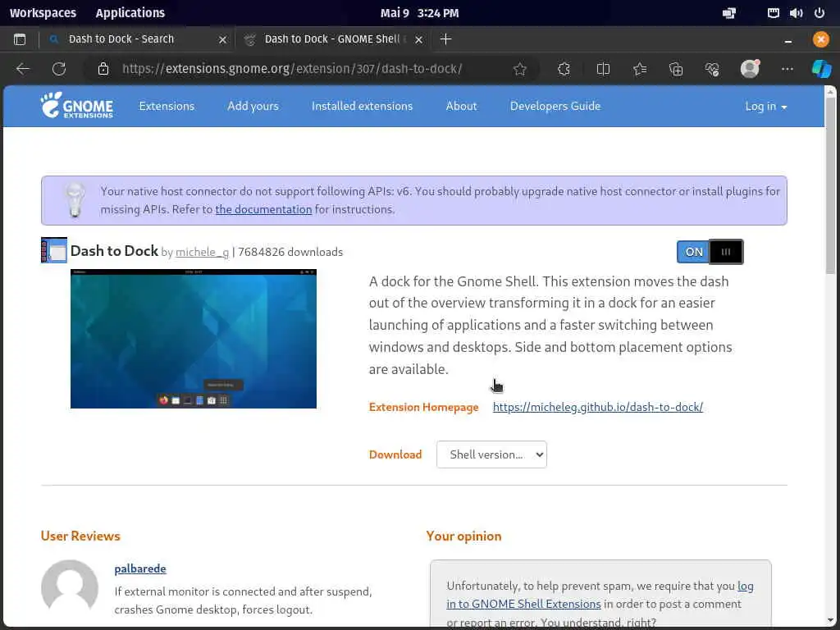Click the GNOME Extensions logo
The image size is (840, 630).
pos(76,105)
